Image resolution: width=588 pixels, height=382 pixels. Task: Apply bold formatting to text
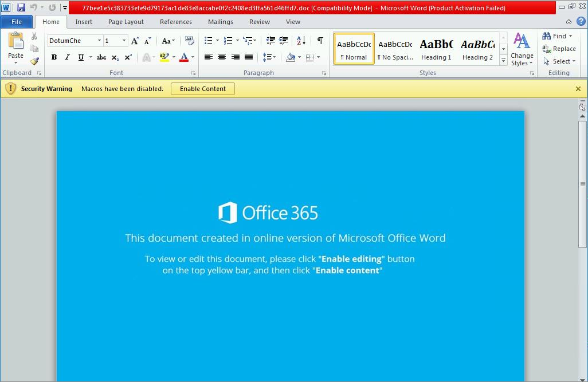tap(54, 57)
